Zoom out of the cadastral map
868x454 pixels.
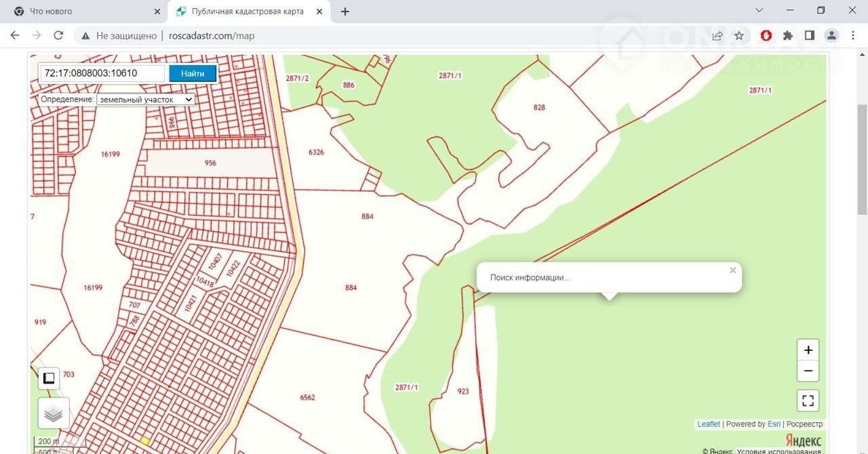(x=808, y=371)
